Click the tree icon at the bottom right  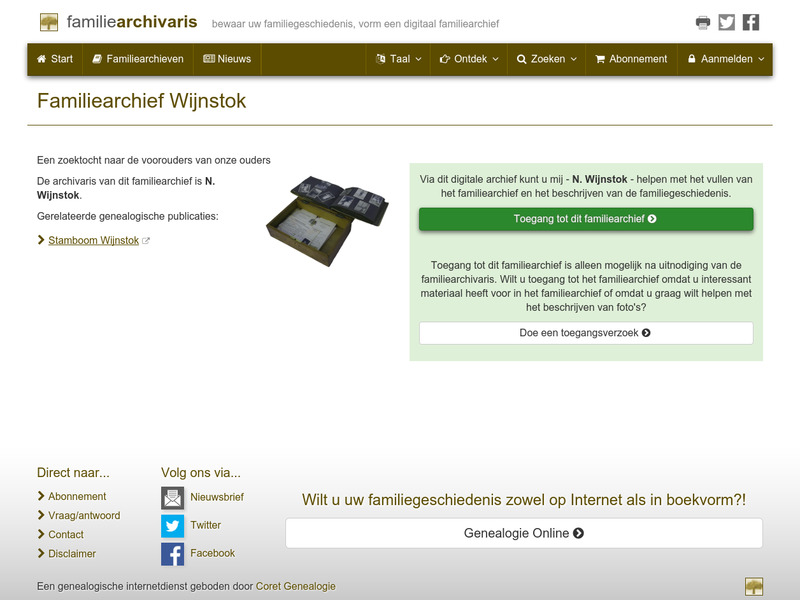(x=756, y=584)
